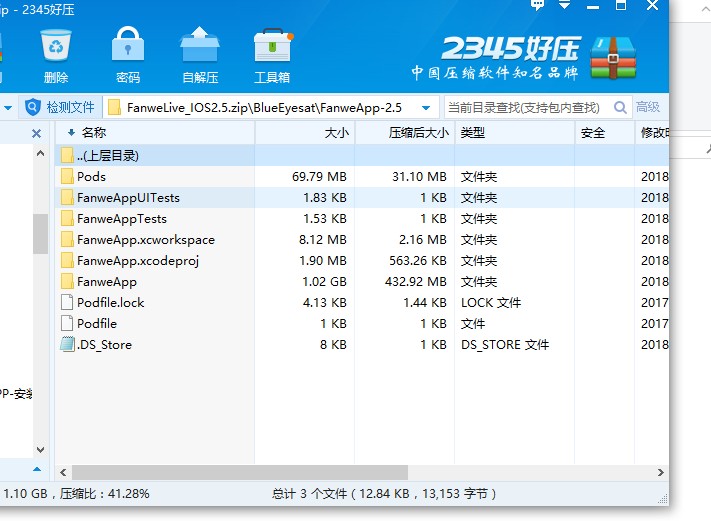This screenshot has height=521, width=711.
Task: Click the FanweApp folder icon
Action: (67, 282)
